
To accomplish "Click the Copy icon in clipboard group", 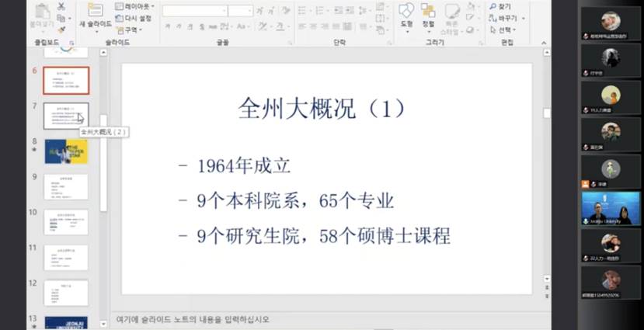I will tap(61, 19).
